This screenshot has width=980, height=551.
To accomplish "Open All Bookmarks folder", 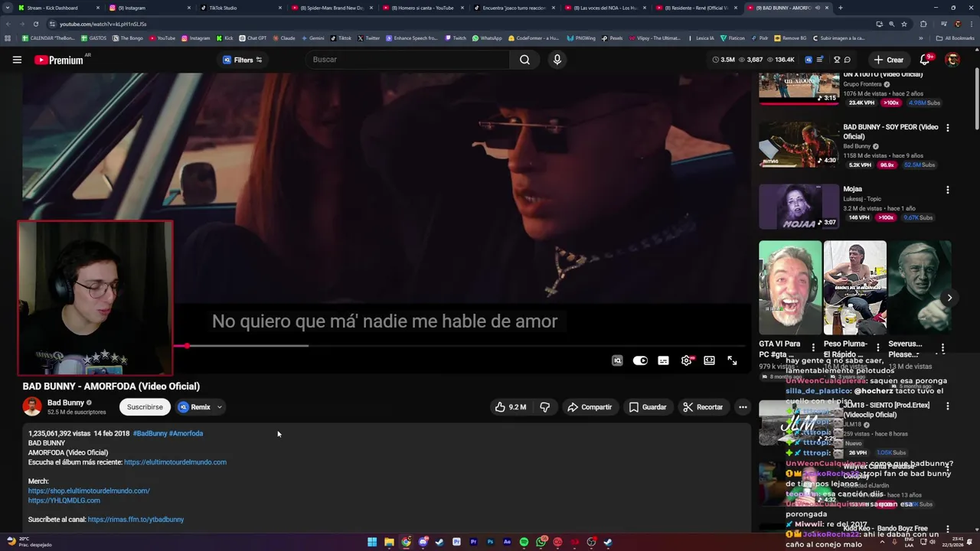I will 955,38.
